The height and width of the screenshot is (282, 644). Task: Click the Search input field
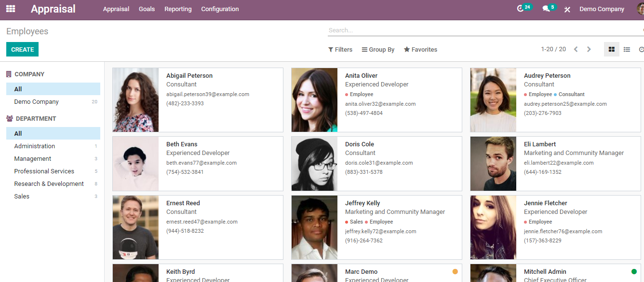(x=484, y=30)
